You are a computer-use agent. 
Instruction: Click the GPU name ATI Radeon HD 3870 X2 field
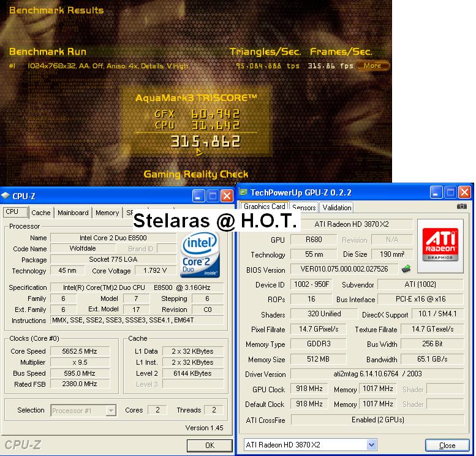352,224
